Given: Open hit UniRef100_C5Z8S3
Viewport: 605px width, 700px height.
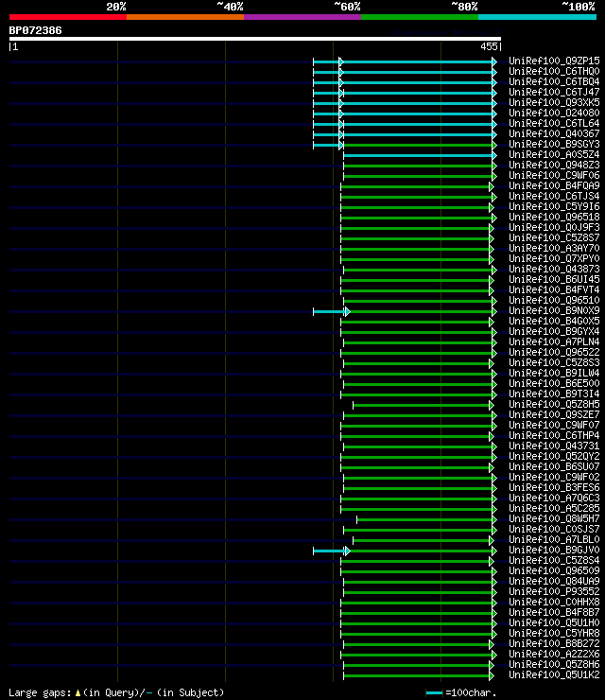Looking at the screenshot, I should [x=554, y=362].
